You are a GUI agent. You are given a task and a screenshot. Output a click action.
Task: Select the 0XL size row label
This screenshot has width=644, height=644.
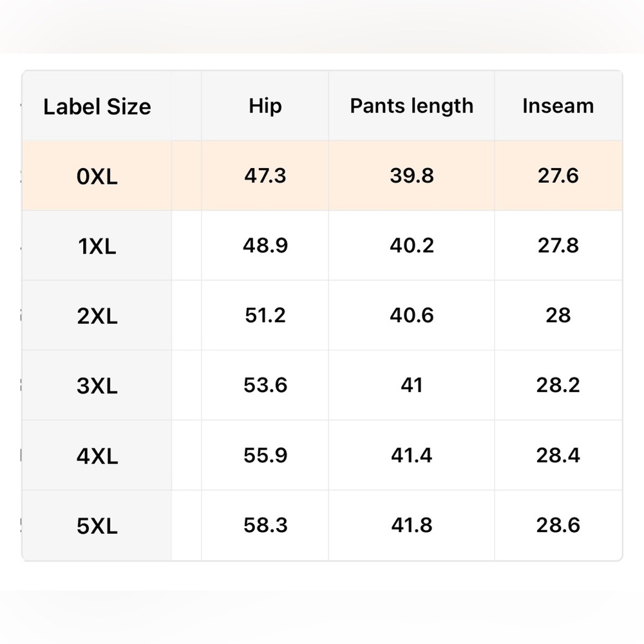pyautogui.click(x=97, y=176)
